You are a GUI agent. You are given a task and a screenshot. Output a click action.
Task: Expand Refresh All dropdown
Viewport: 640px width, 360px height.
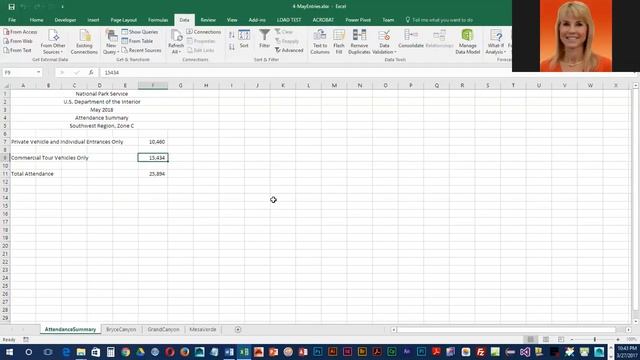click(x=176, y=49)
